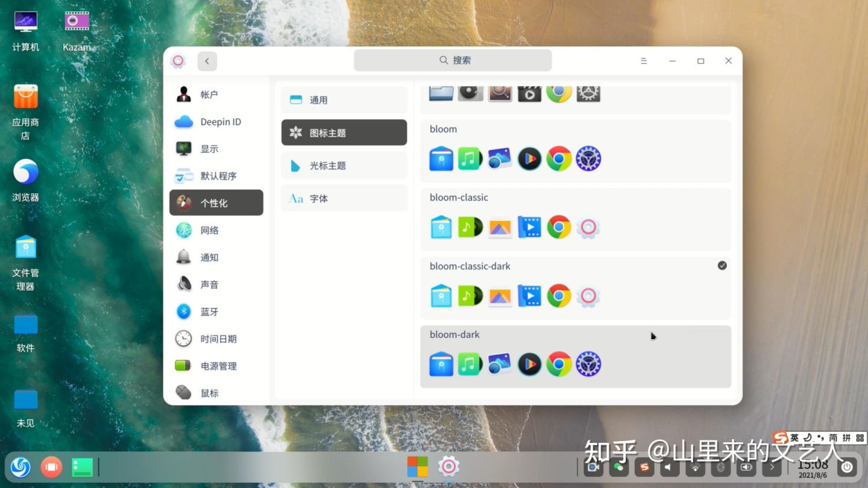Image resolution: width=868 pixels, height=488 pixels.
Task: Open 通知 notification settings
Action: click(x=216, y=257)
